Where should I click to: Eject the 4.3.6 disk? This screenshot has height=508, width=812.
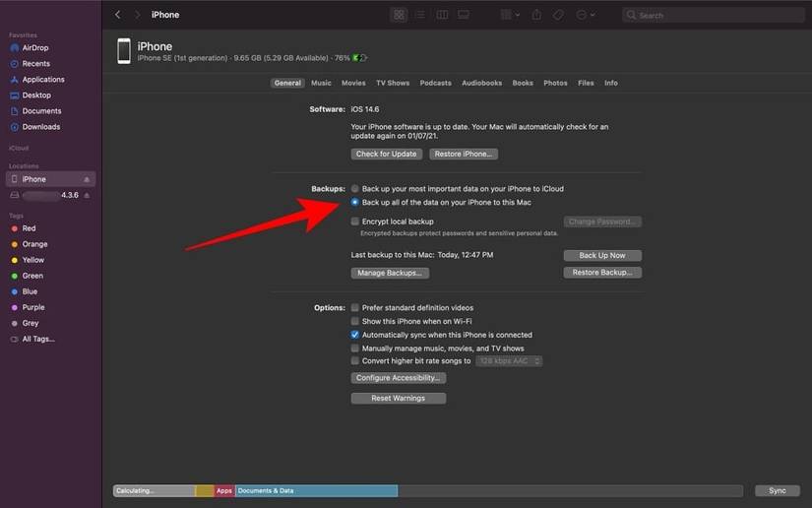[87, 195]
